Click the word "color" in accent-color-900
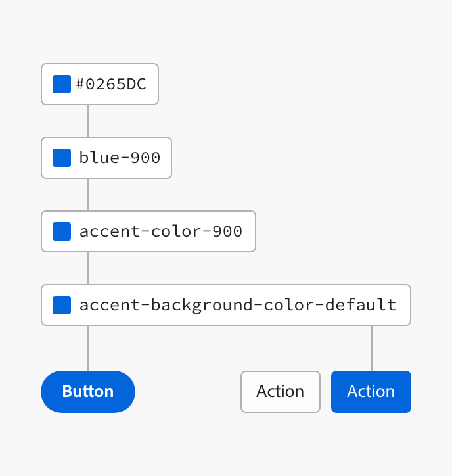The height and width of the screenshot is (476, 452). tap(176, 231)
